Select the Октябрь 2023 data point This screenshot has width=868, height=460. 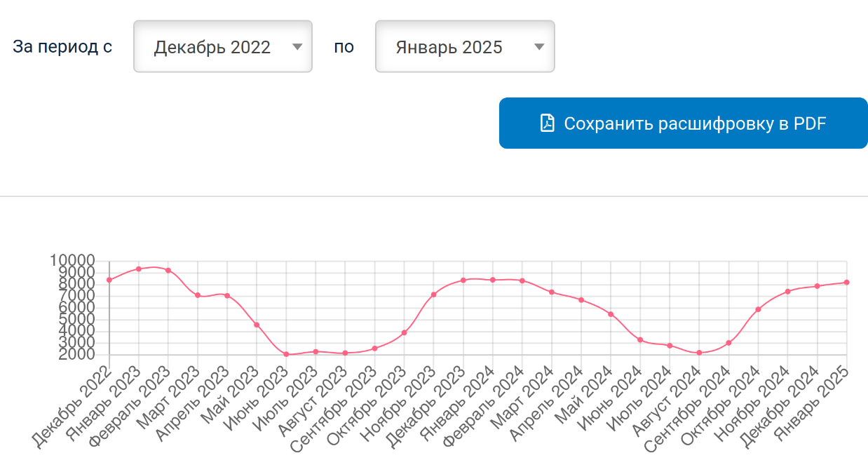(x=405, y=332)
